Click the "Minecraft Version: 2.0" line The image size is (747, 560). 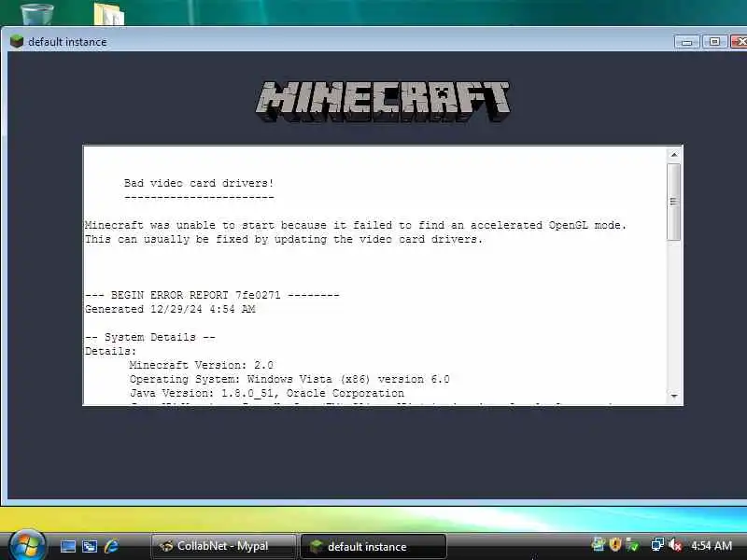tap(201, 365)
